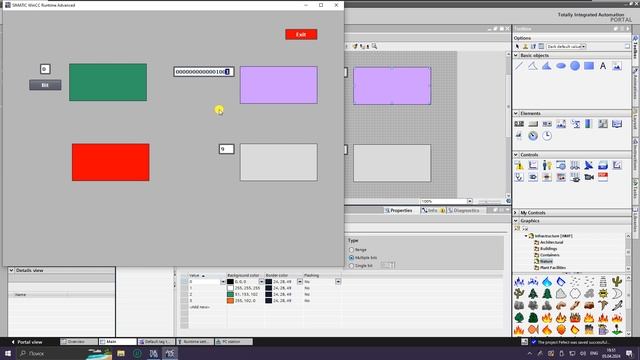
Task: Click the selection arrow icon in Options
Action: coord(518,47)
